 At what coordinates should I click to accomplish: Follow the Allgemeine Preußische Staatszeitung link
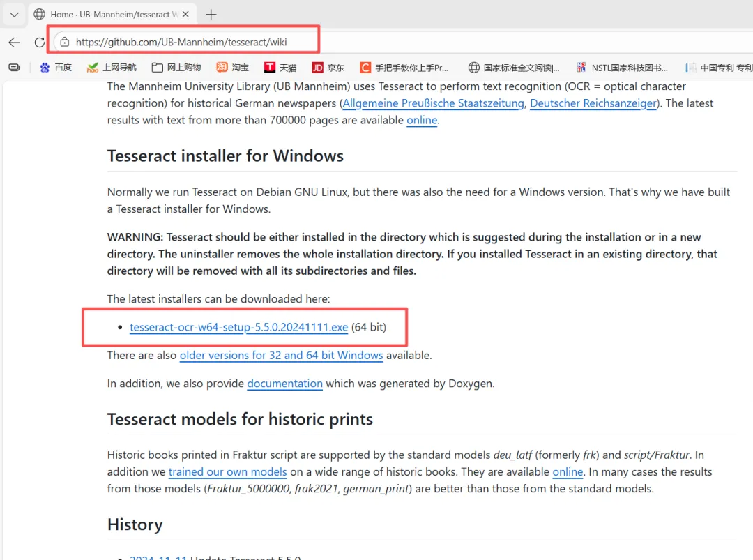pyautogui.click(x=433, y=103)
